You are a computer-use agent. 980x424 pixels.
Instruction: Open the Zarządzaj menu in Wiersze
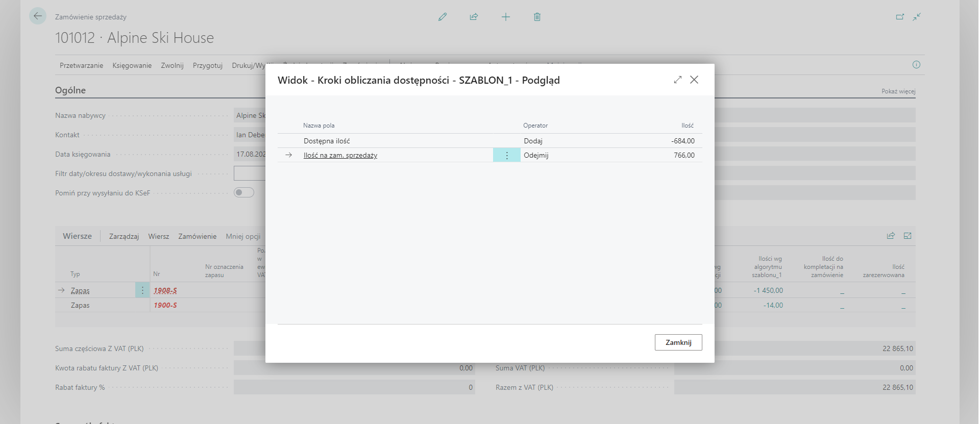pos(124,236)
